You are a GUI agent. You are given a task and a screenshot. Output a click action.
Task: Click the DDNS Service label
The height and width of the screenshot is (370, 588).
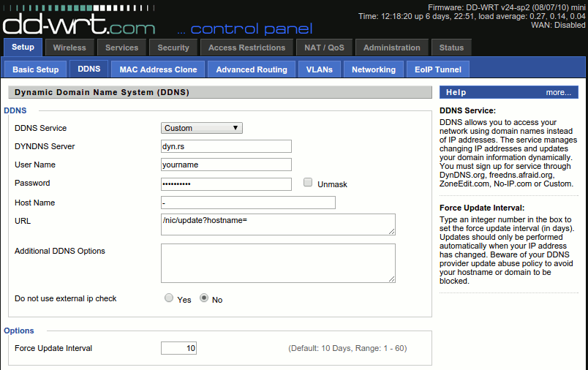(40, 128)
